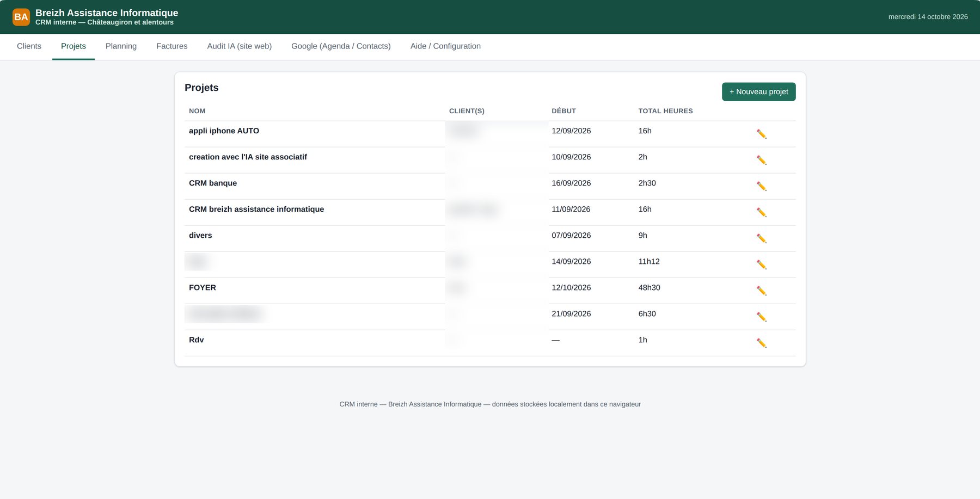Click the date 21/09/2026
Image resolution: width=980 pixels, height=499 pixels.
point(571,313)
